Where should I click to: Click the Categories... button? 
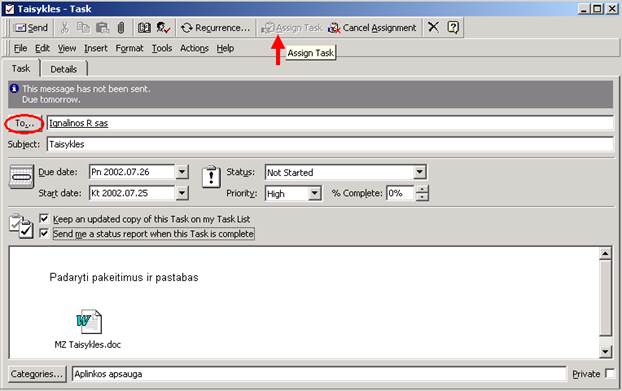click(37, 374)
